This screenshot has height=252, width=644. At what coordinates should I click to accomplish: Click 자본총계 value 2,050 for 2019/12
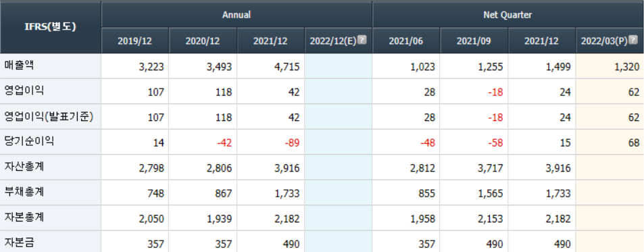151,219
